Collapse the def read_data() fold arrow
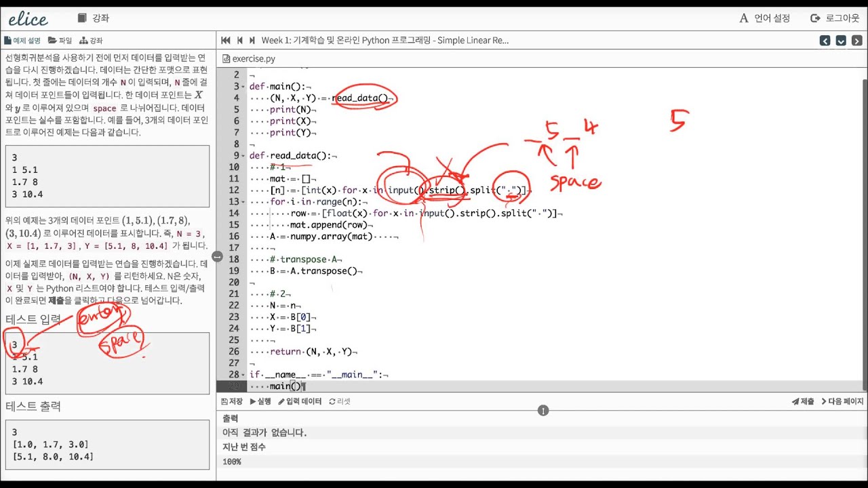 click(x=244, y=155)
